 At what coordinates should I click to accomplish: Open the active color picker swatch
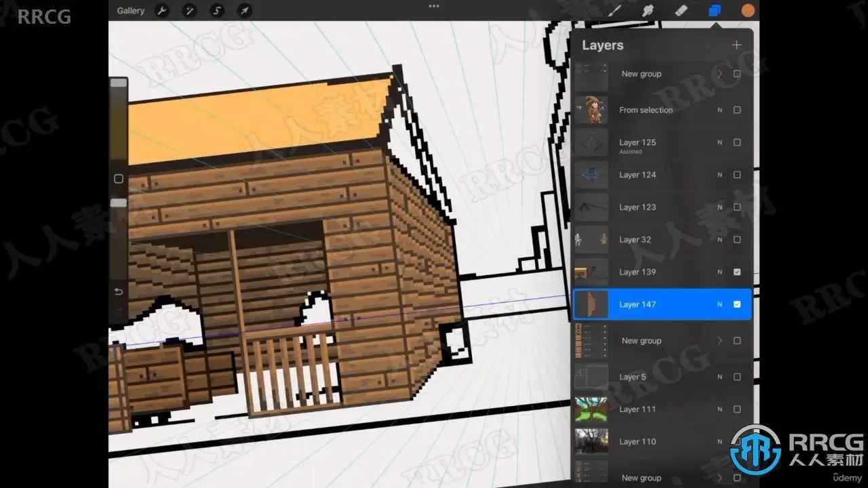click(748, 10)
